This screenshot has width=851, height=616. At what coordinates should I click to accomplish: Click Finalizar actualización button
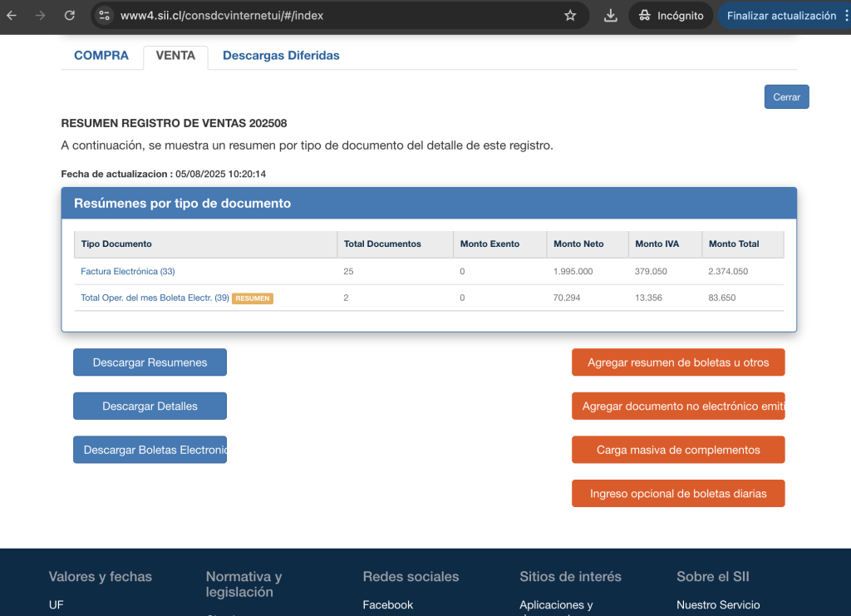pos(780,15)
